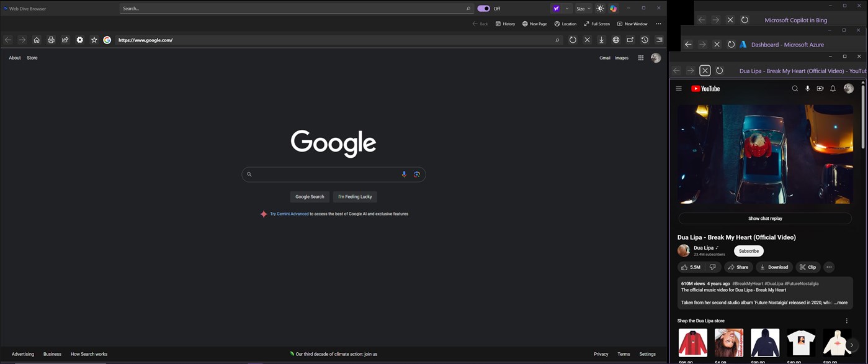Open browsing history via the clock icon
This screenshot has height=364, width=868.
pyautogui.click(x=645, y=39)
